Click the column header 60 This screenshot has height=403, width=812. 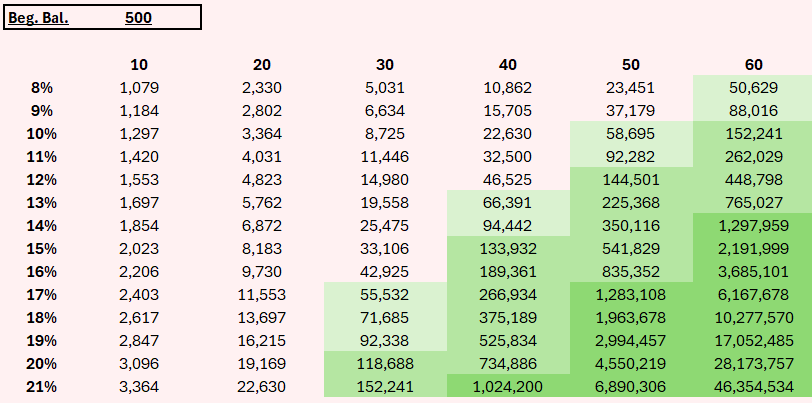754,65
